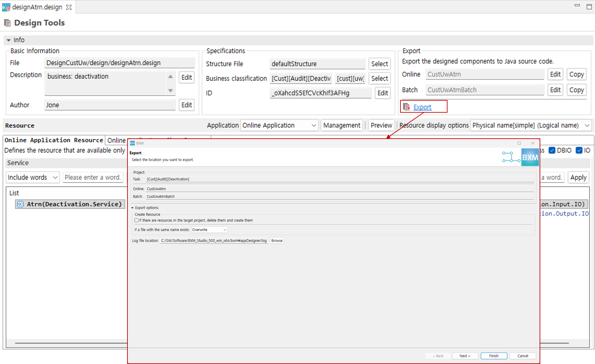
Task: Click the Log file location field
Action: point(214,241)
